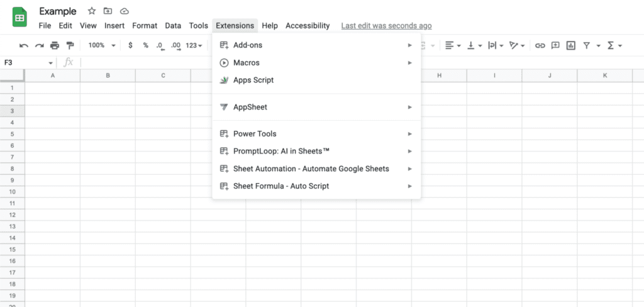Open filter views dropdown arrow
644x307 pixels.
coord(599,46)
